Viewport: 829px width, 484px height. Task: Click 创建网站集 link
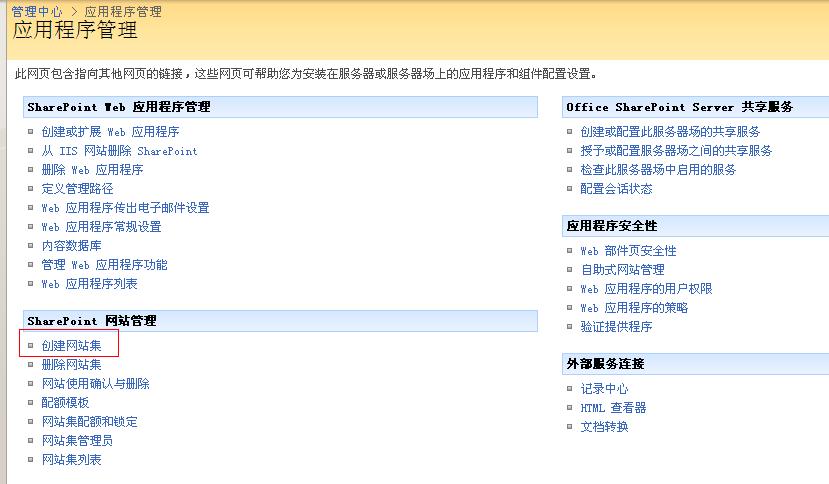[x=71, y=346]
